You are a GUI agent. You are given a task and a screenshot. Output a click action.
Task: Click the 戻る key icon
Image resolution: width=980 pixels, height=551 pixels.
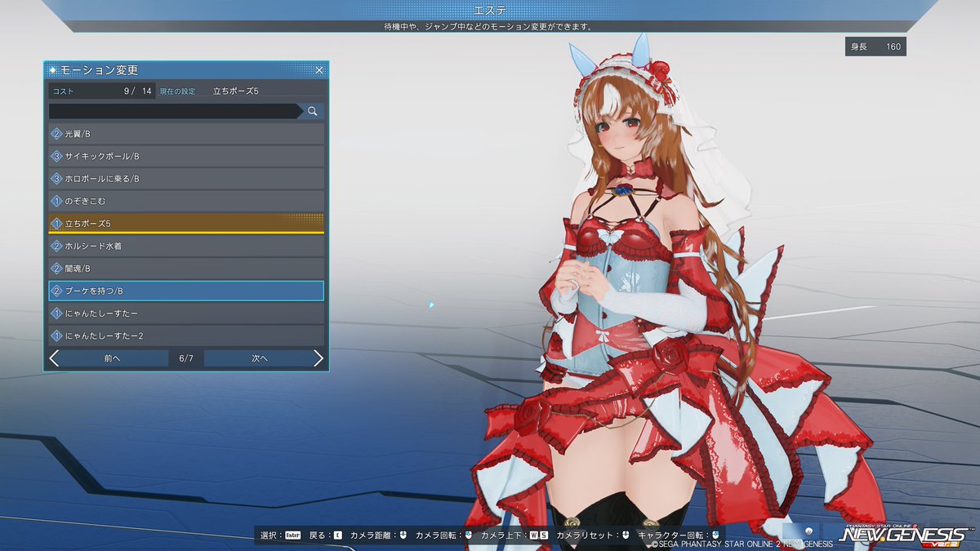[x=337, y=535]
